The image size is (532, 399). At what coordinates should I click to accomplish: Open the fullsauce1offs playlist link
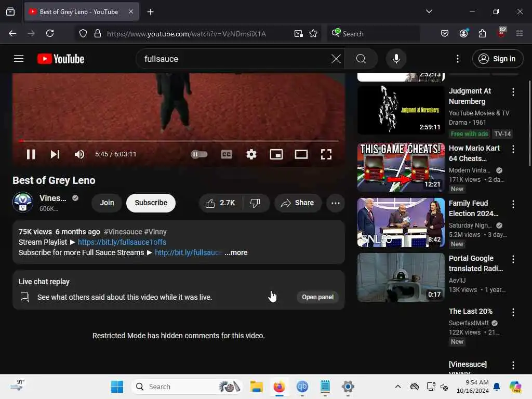coord(122,242)
